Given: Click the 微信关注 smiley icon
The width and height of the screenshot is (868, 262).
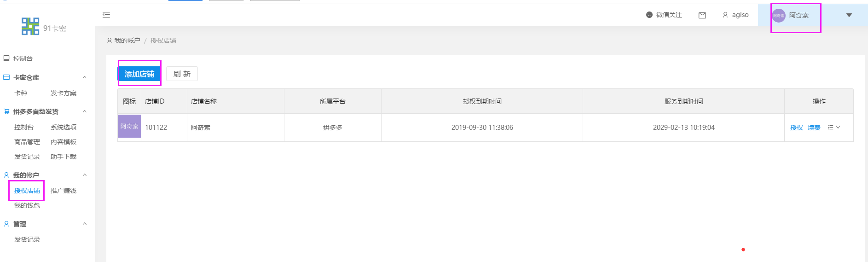Looking at the screenshot, I should pos(649,15).
